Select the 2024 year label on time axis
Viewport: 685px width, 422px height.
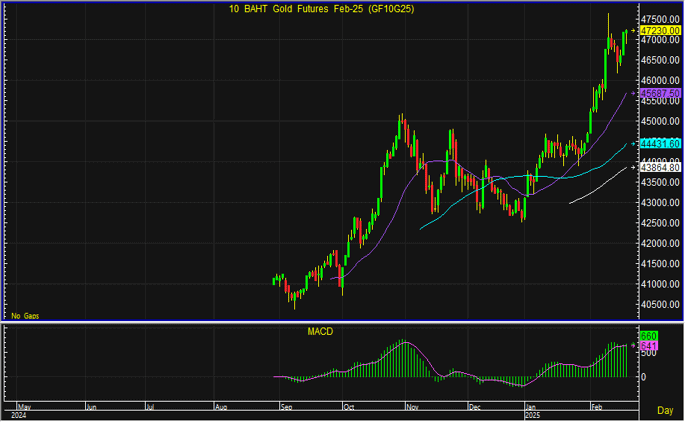[16, 415]
